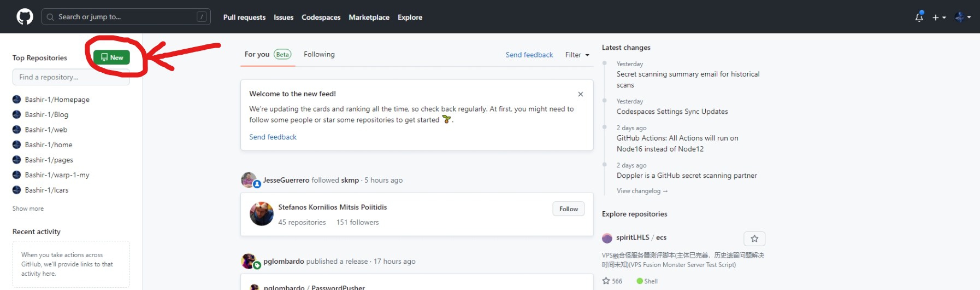Click the Find a repository field

(x=71, y=77)
